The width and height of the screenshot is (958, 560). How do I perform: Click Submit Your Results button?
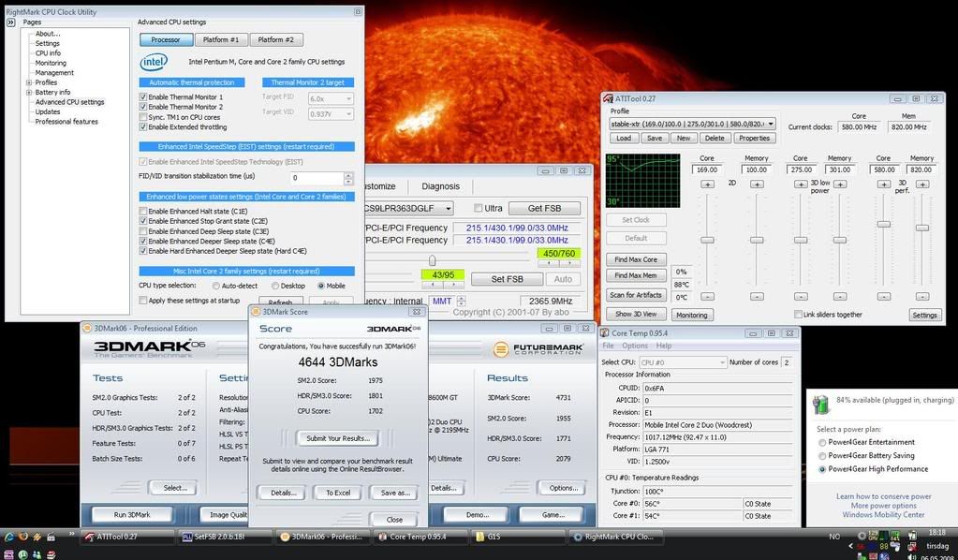pyautogui.click(x=336, y=438)
